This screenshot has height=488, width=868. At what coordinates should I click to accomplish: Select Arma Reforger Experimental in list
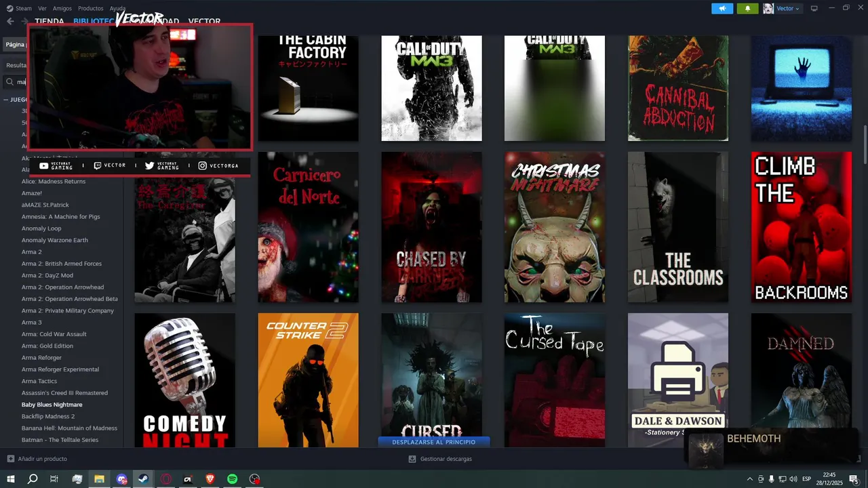(60, 369)
